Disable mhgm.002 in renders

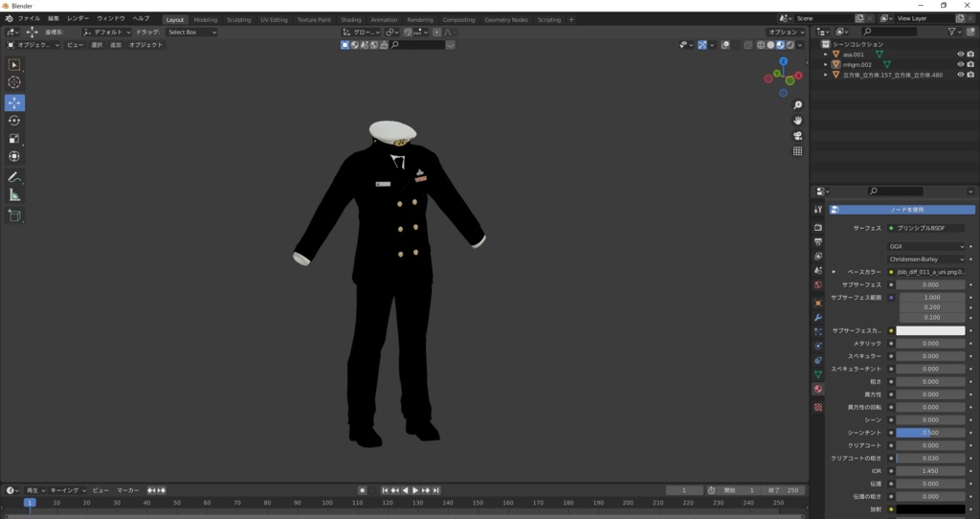point(970,64)
